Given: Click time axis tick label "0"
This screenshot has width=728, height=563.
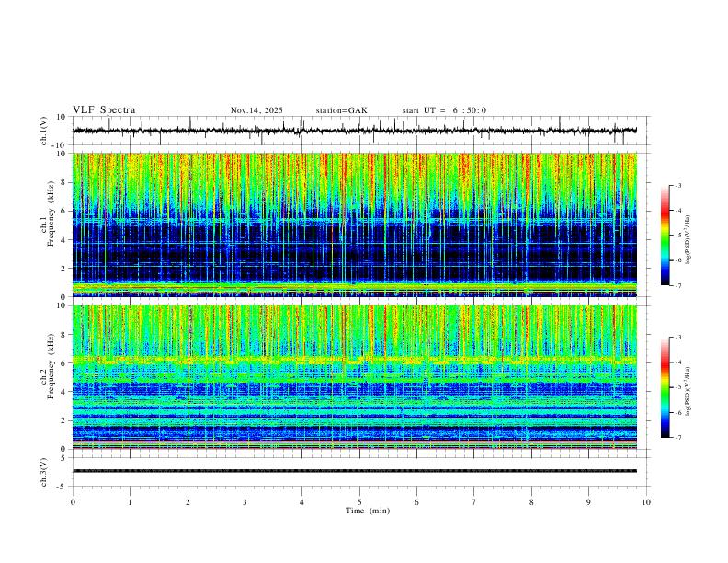Looking at the screenshot, I should 73,502.
